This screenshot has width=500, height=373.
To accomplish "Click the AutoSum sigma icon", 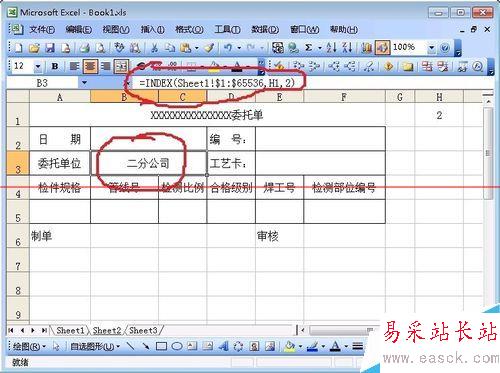I will 309,48.
